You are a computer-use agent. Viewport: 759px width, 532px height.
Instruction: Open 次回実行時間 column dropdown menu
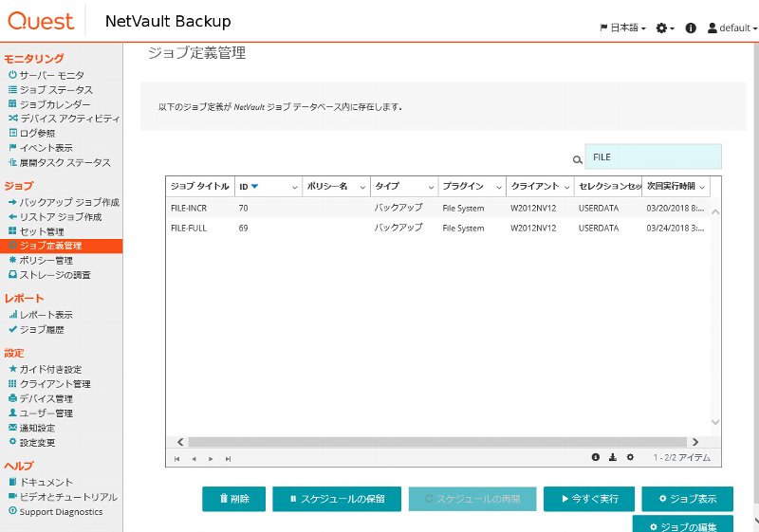click(x=702, y=187)
